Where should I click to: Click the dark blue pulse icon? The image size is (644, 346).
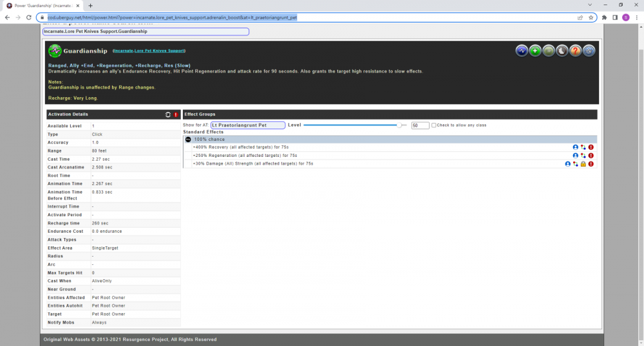coord(522,51)
